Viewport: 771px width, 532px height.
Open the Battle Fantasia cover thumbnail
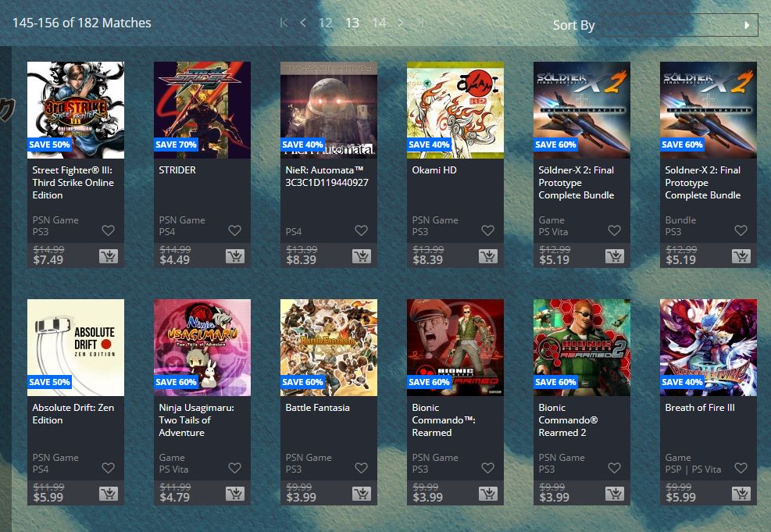(329, 348)
